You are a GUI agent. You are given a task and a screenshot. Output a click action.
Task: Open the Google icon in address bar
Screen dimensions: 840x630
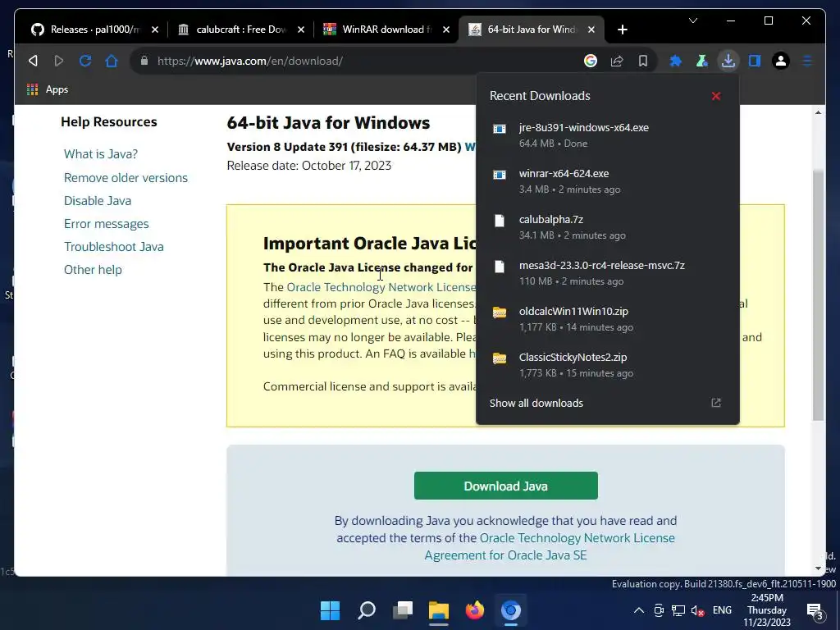coord(591,61)
